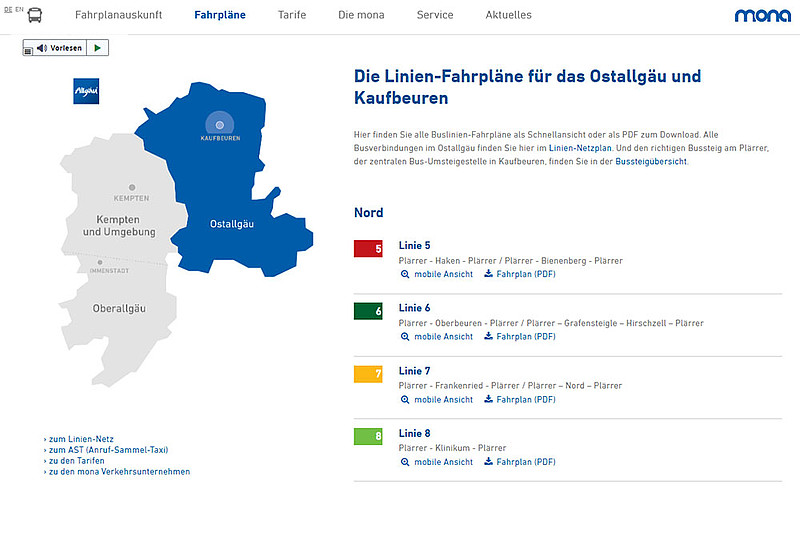800x533 pixels.
Task: Click magnifier icon for Linie 6 mobile Ansicht
Action: (x=405, y=337)
